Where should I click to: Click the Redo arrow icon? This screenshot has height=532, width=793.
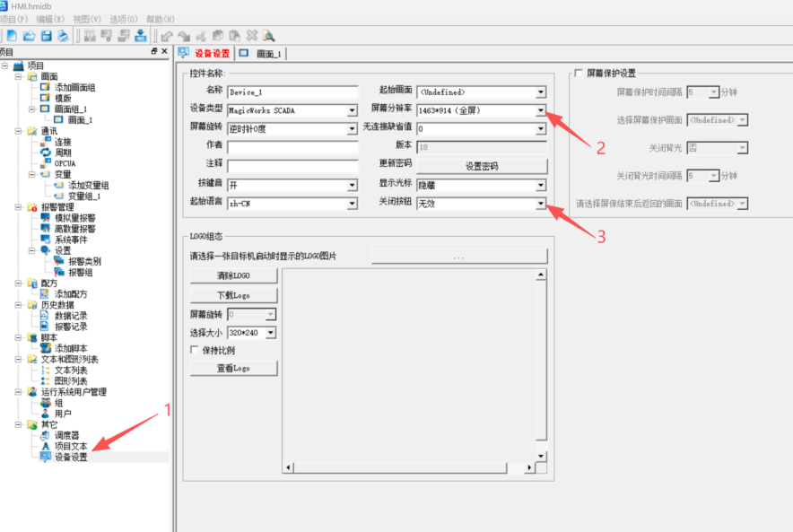coord(184,36)
